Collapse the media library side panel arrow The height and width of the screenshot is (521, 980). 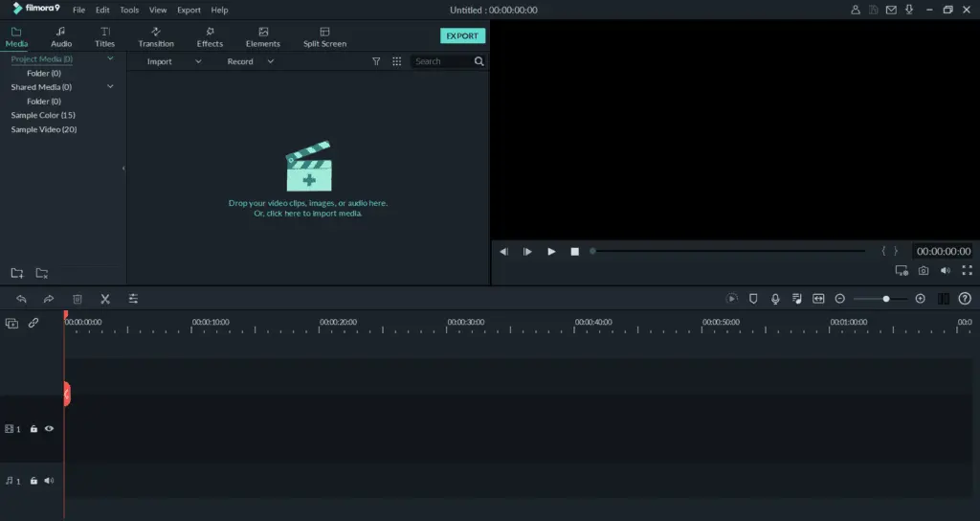click(x=123, y=169)
